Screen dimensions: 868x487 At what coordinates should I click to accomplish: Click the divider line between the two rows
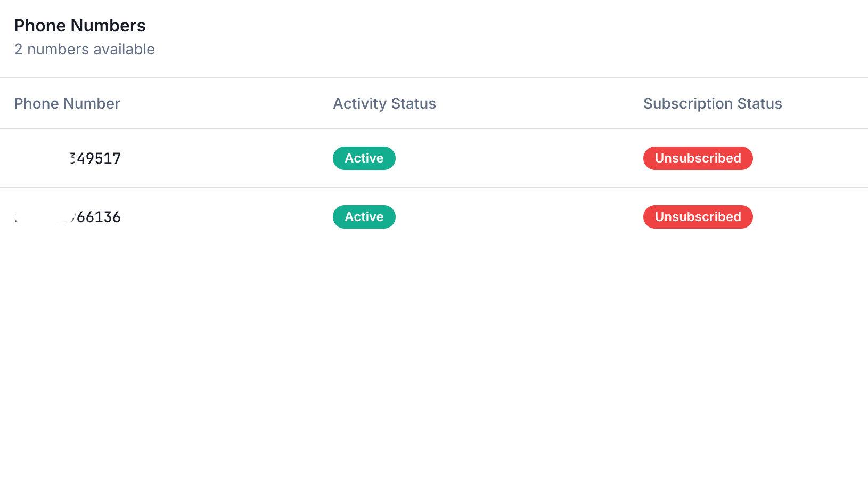tap(434, 188)
